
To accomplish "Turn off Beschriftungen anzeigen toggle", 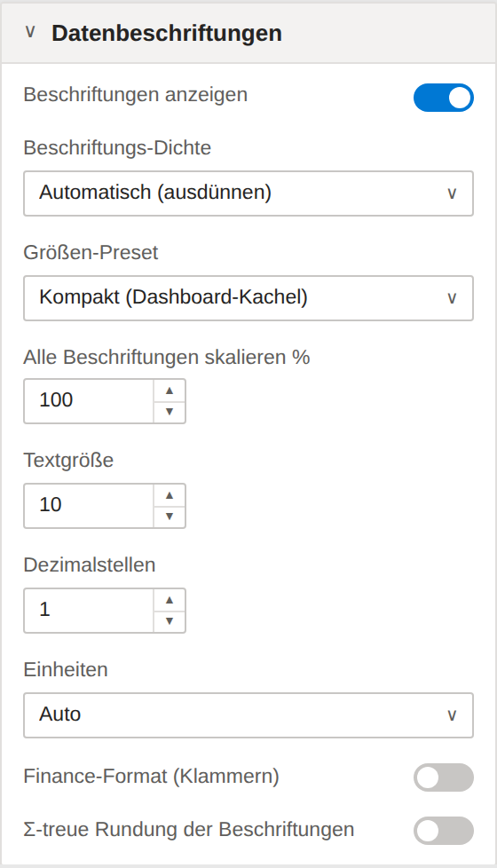I will (444, 98).
